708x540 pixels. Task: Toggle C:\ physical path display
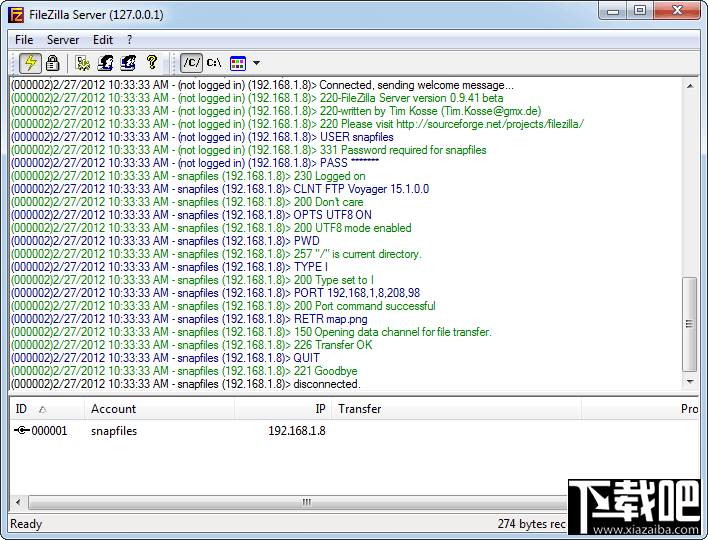[214, 63]
